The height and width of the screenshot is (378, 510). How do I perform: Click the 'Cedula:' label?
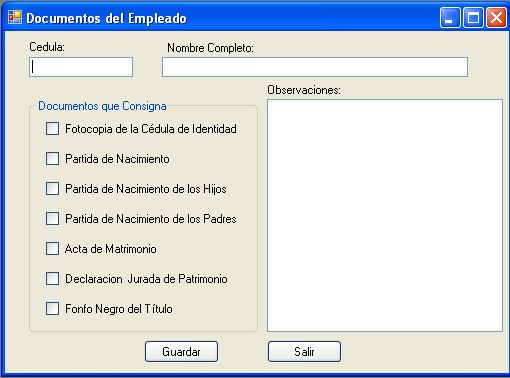click(x=47, y=47)
